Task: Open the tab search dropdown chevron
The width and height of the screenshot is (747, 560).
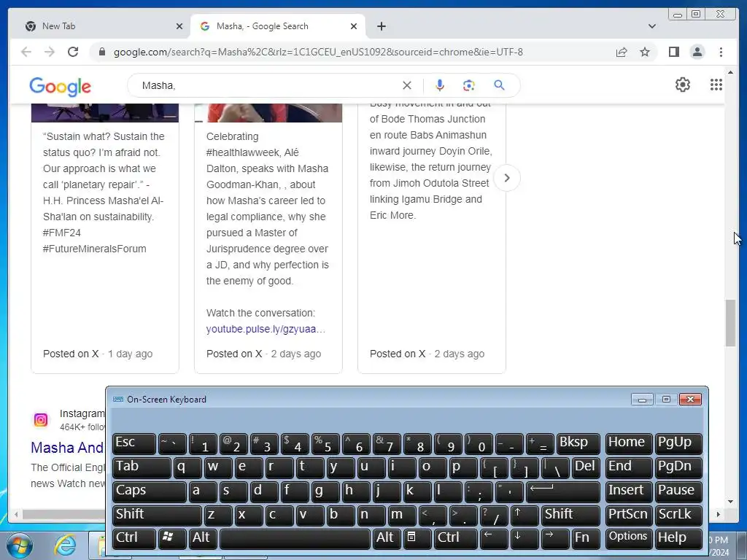Action: (651, 26)
